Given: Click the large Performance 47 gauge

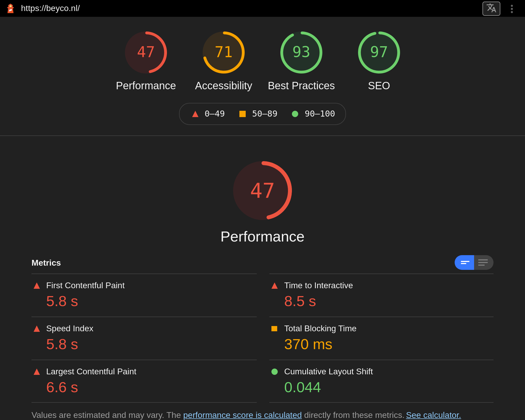Looking at the screenshot, I should pos(262,191).
